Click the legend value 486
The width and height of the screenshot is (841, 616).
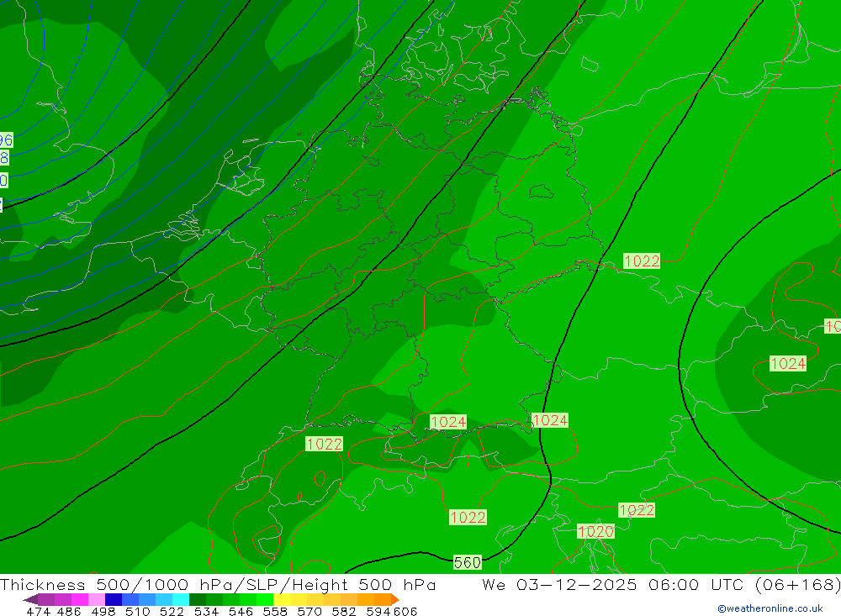(69, 611)
